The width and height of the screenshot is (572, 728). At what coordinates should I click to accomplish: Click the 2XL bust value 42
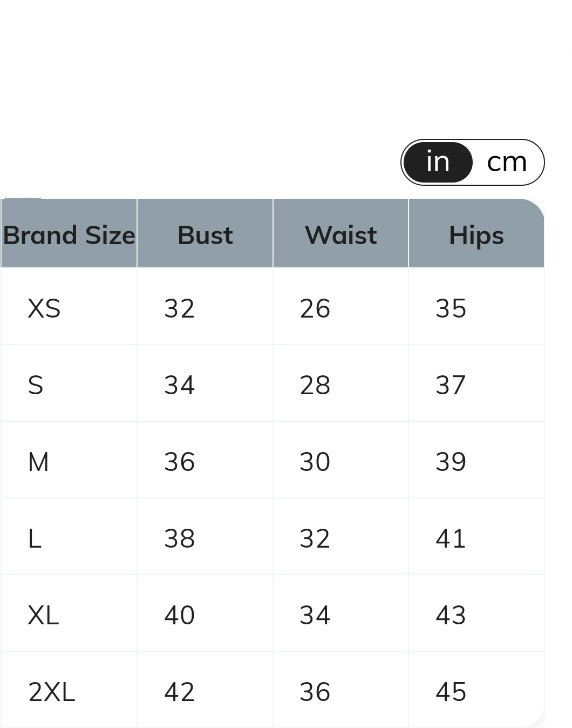tap(179, 692)
